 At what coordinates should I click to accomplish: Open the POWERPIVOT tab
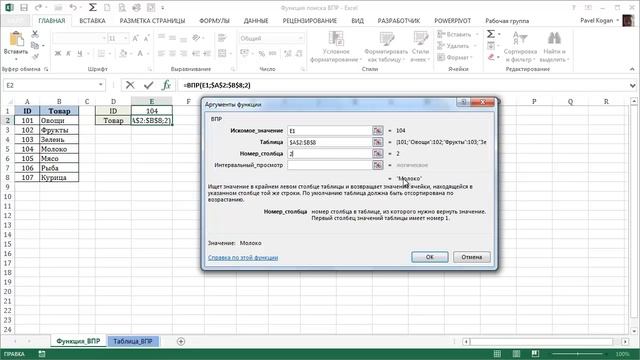click(452, 20)
